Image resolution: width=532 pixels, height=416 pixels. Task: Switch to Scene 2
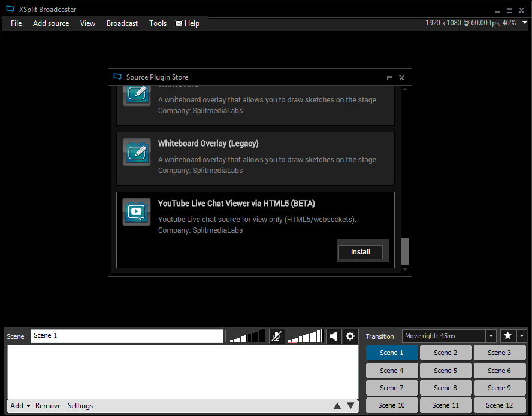point(445,353)
